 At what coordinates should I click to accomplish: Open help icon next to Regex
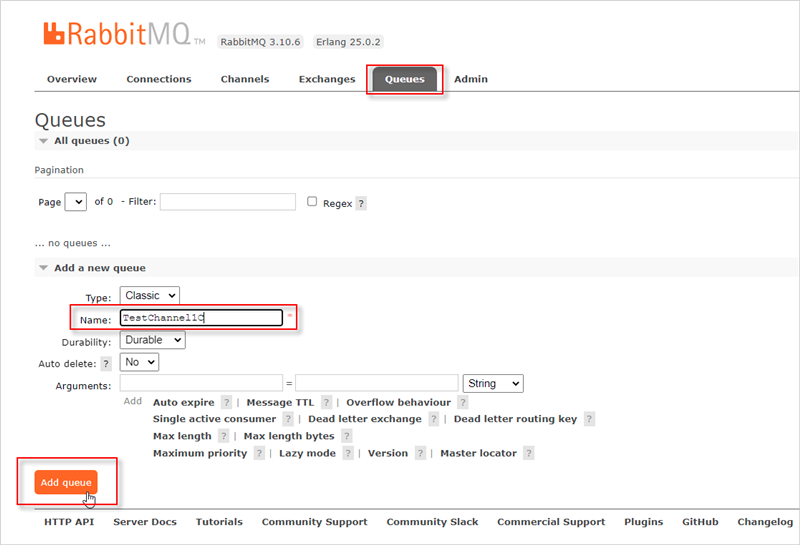[x=361, y=204]
